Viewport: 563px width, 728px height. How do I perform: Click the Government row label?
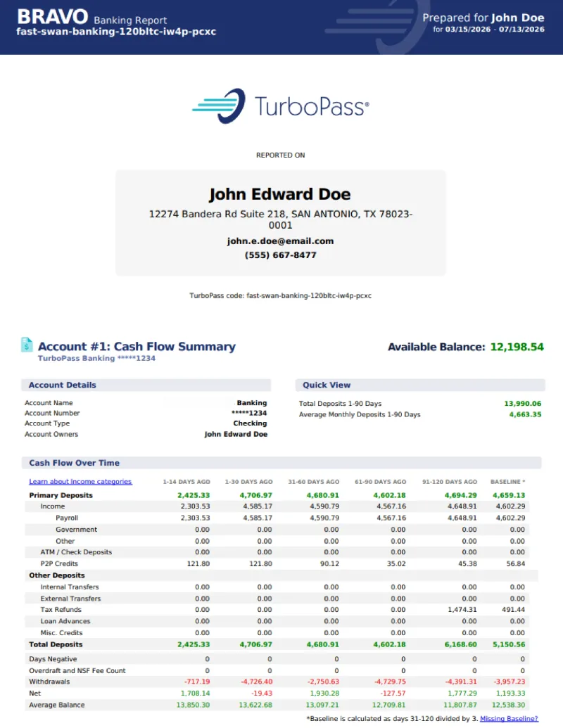(x=76, y=529)
